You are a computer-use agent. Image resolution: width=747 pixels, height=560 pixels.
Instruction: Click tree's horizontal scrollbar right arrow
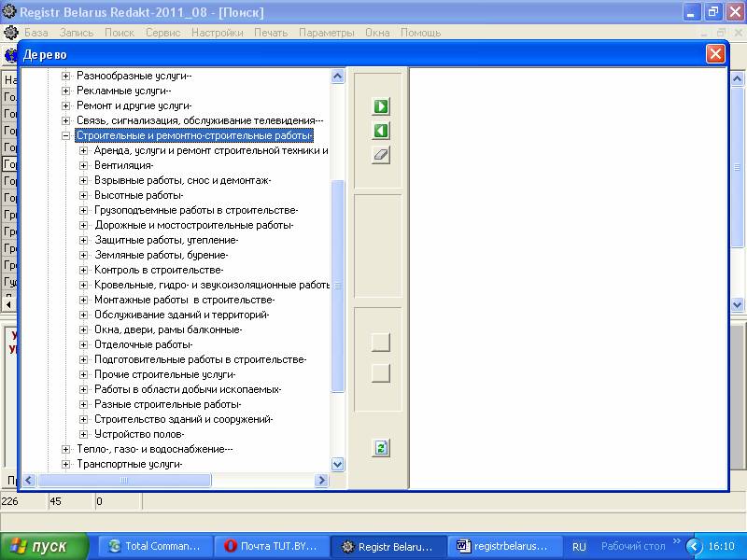click(x=322, y=481)
